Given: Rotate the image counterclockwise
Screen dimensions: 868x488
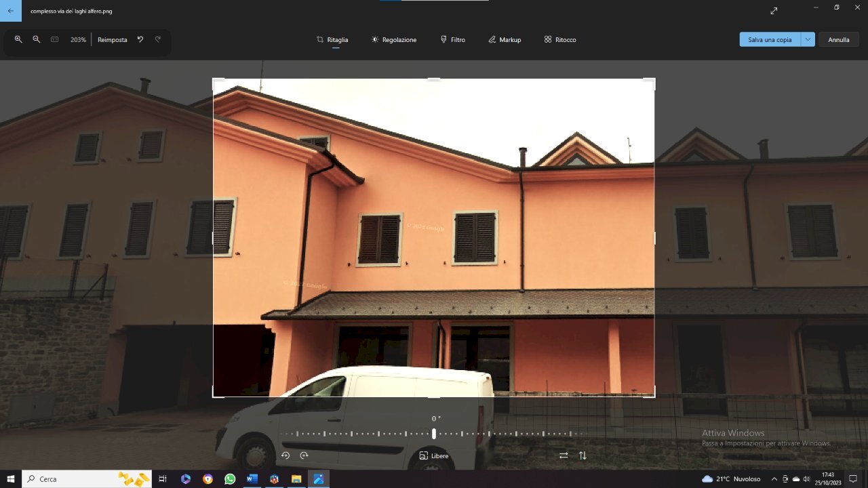Looking at the screenshot, I should click(x=285, y=455).
